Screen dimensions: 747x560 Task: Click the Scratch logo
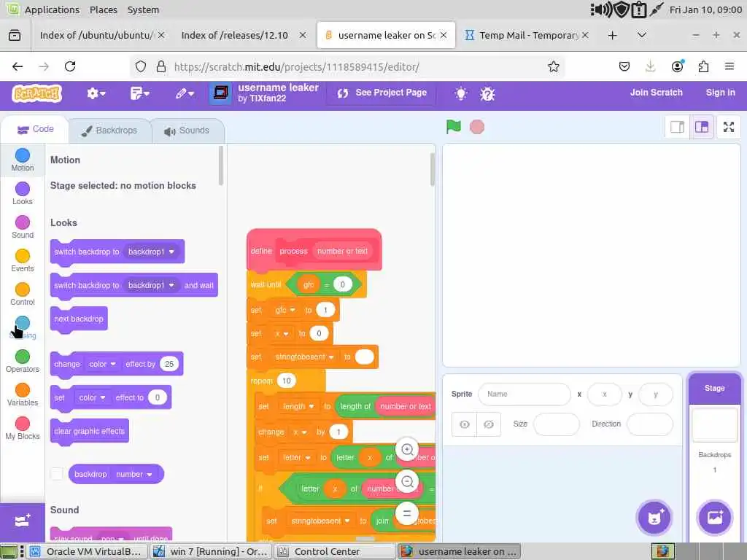(x=37, y=93)
